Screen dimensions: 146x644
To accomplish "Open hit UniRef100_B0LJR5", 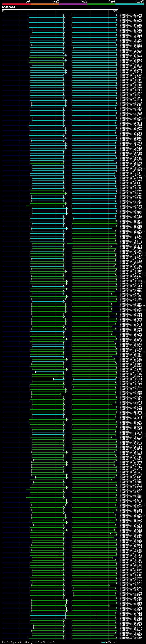I will tap(131, 25).
